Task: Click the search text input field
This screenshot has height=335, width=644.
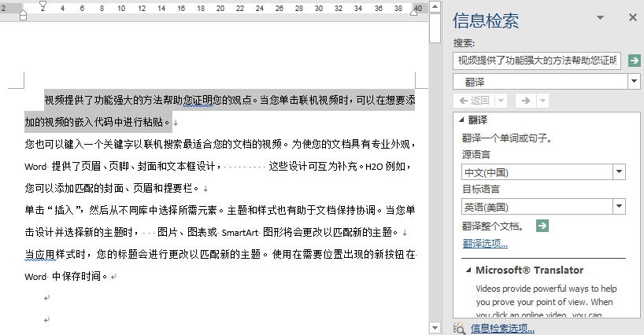Action: 537,61
